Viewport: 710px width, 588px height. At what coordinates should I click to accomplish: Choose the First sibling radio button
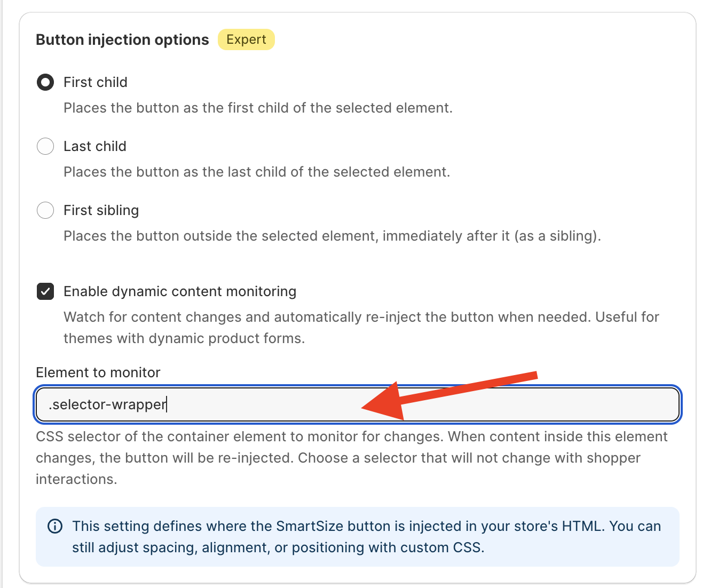[45, 210]
